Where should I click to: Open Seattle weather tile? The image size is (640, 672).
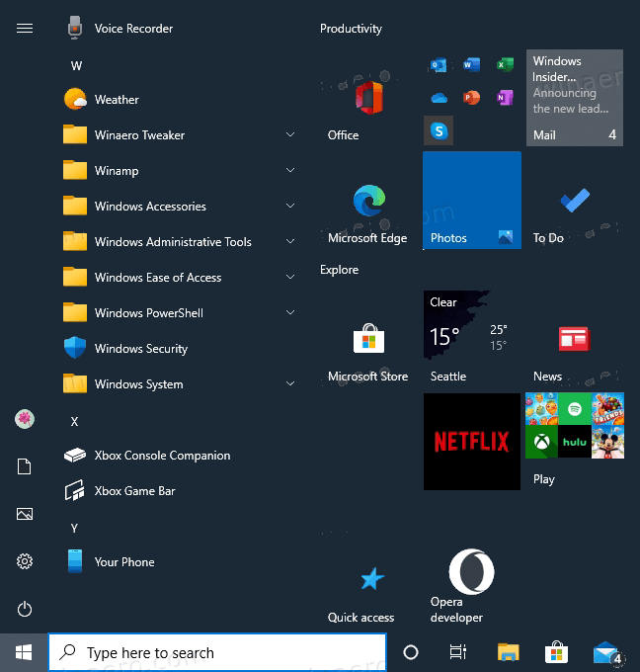pyautogui.click(x=472, y=339)
